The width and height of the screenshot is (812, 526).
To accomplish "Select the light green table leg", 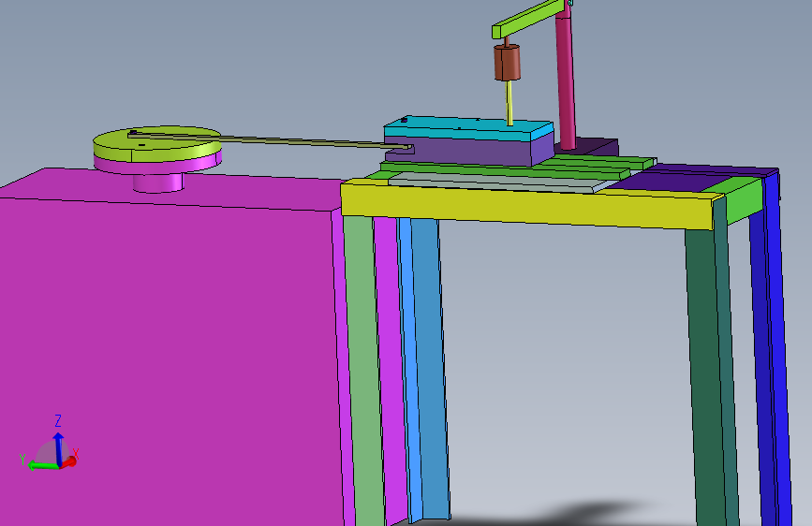I will [x=364, y=371].
